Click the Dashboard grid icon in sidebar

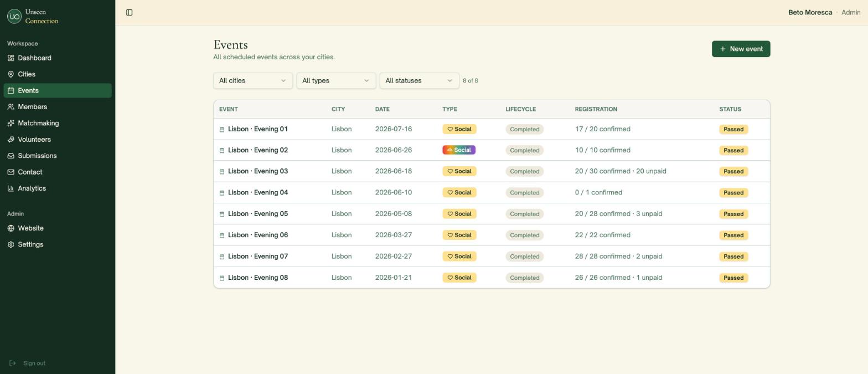(11, 58)
